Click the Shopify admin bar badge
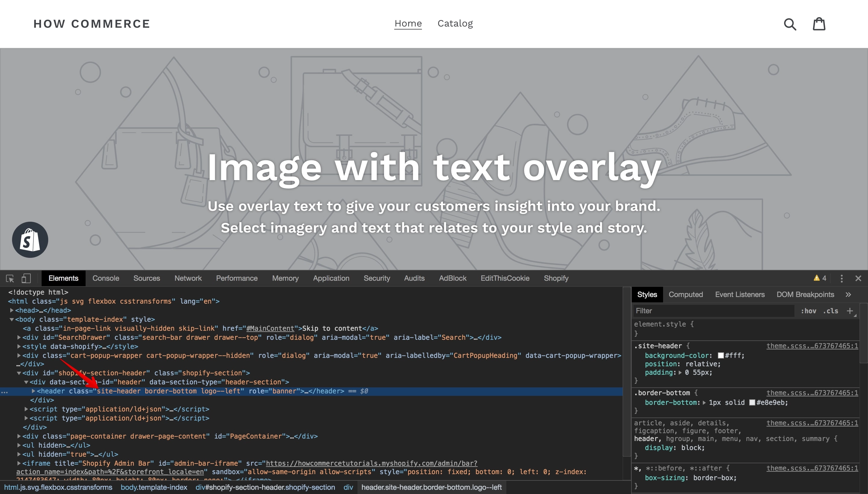 coord(30,239)
